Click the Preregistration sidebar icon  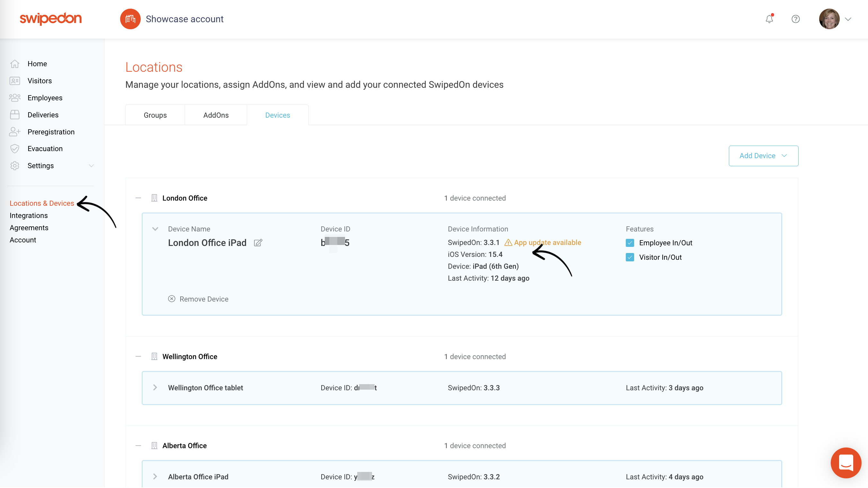[x=15, y=131]
